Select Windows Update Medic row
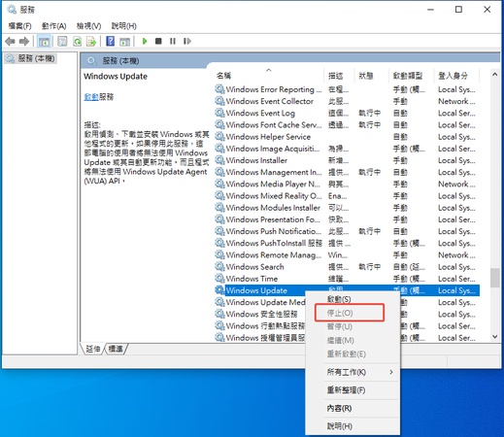 tap(260, 302)
